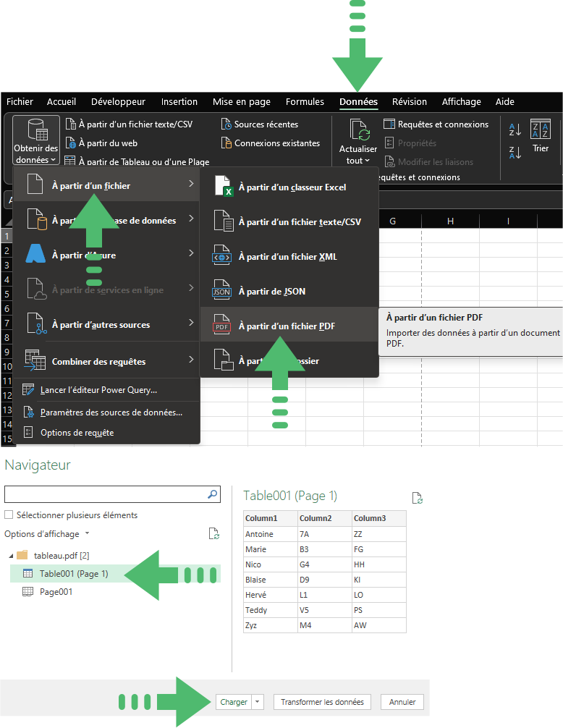Switch to the Insertion tab
The height and width of the screenshot is (728, 563).
pos(179,102)
